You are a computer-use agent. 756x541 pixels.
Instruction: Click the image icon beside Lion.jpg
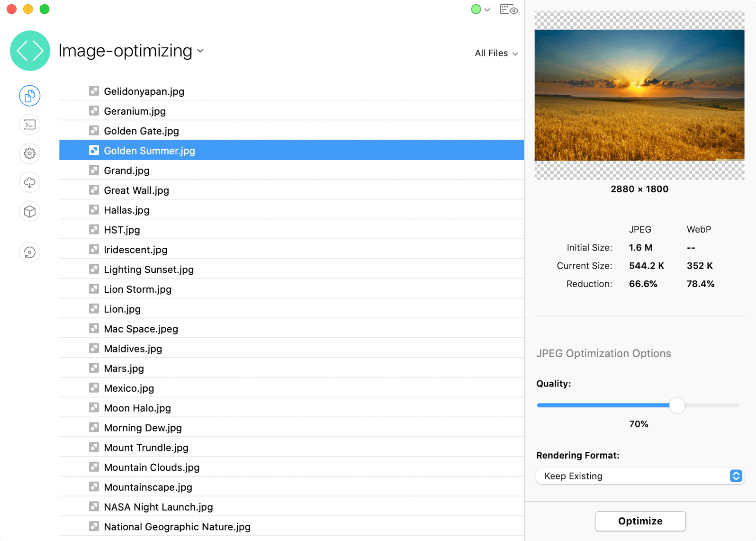94,309
